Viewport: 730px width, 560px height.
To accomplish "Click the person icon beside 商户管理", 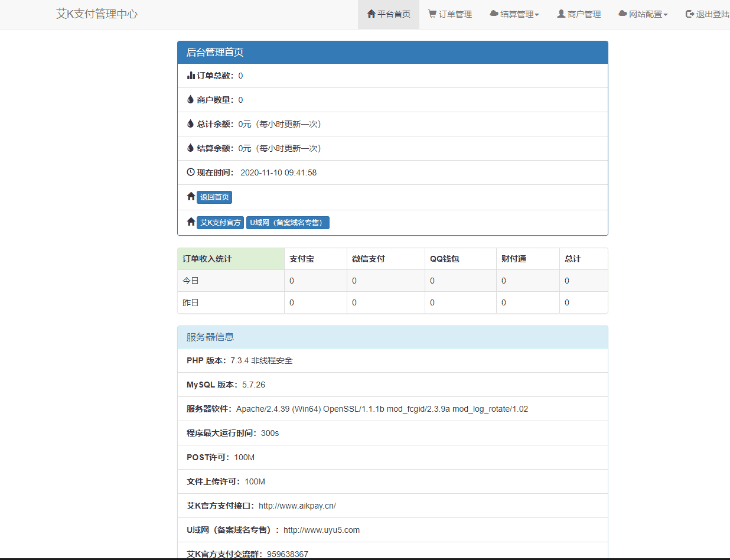I will tap(560, 14).
